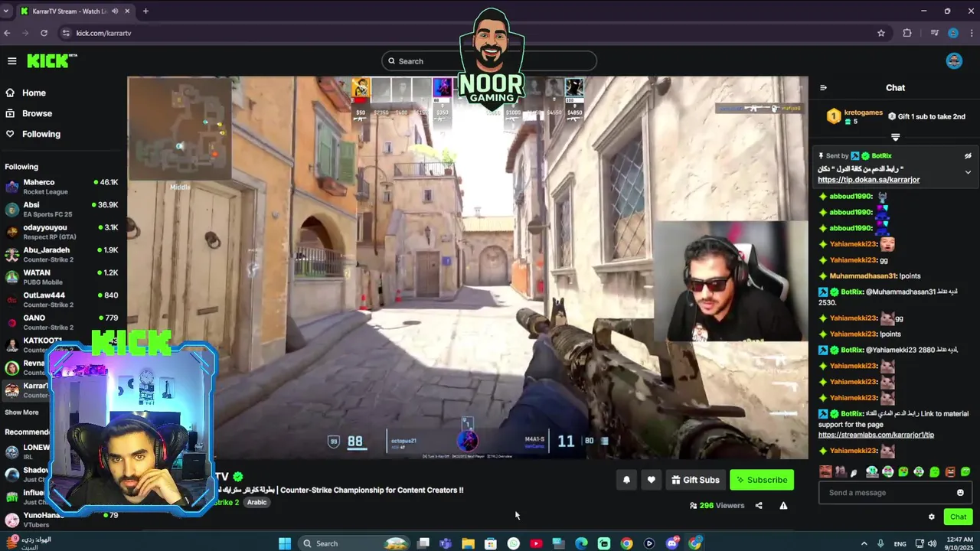This screenshot has width=980, height=551.
Task: Go to the Kick logo homepage
Action: click(52, 61)
